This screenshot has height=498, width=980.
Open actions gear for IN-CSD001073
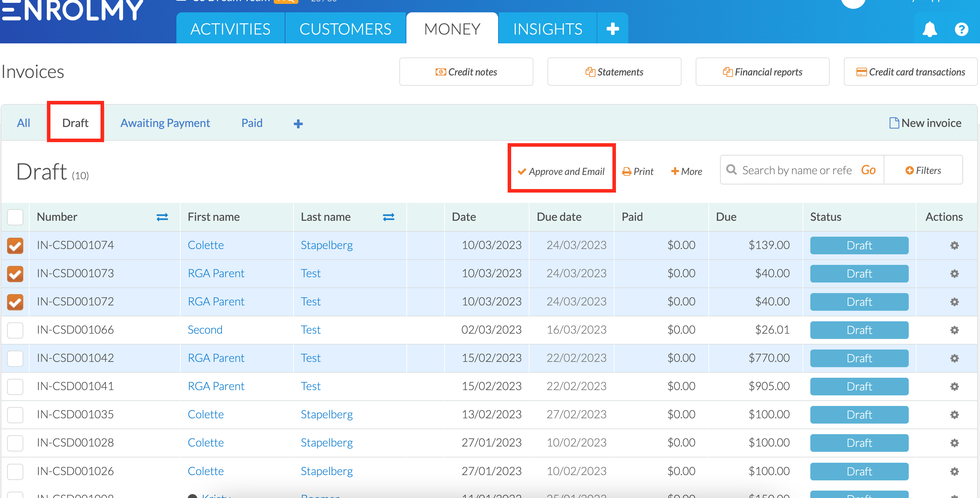(954, 274)
